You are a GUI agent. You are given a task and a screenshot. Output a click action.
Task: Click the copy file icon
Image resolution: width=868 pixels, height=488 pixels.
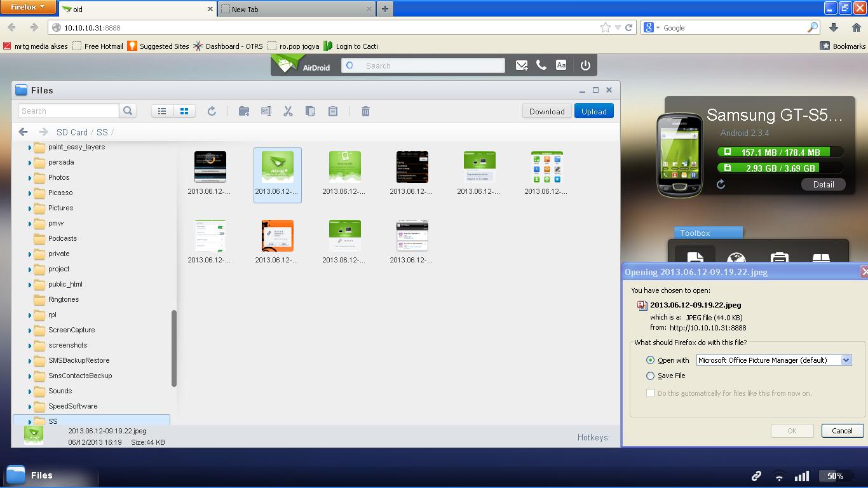(311, 111)
